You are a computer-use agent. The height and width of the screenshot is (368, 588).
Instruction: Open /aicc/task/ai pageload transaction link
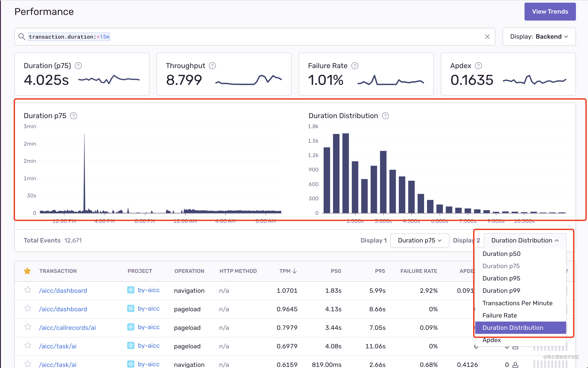click(58, 346)
